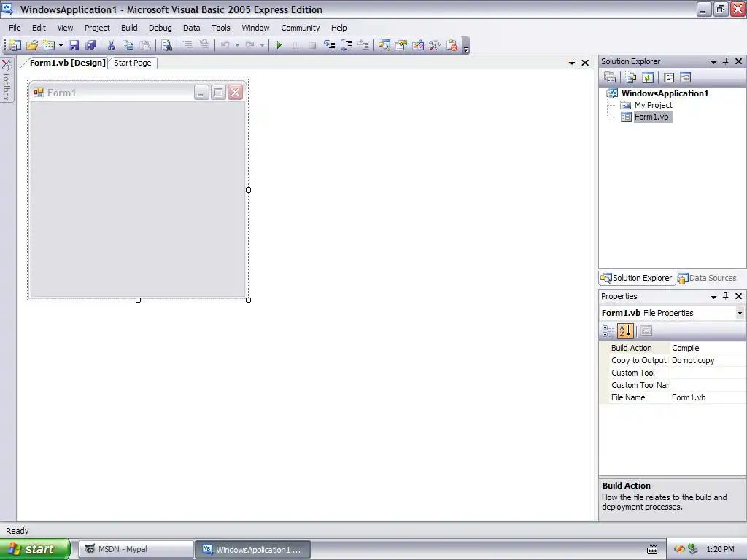Open the Edit menu
Viewport: 747px width, 560px height.
[x=39, y=28]
